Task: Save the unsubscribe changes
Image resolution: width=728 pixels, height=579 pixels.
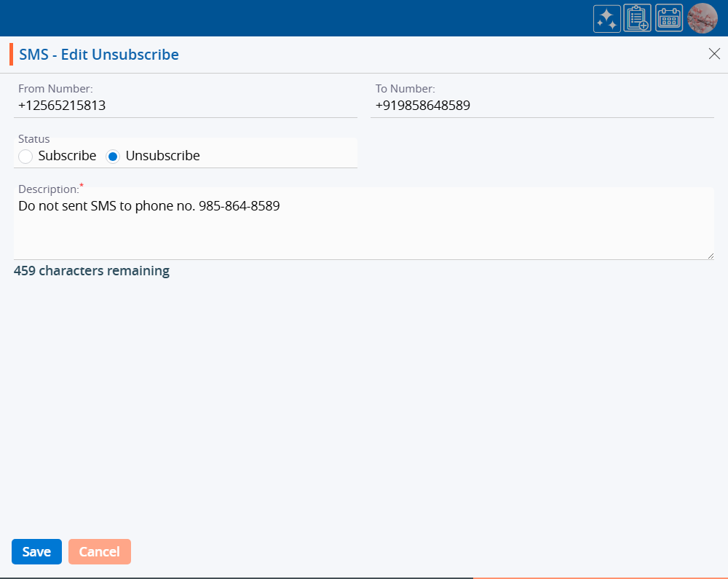Action: pyautogui.click(x=36, y=552)
